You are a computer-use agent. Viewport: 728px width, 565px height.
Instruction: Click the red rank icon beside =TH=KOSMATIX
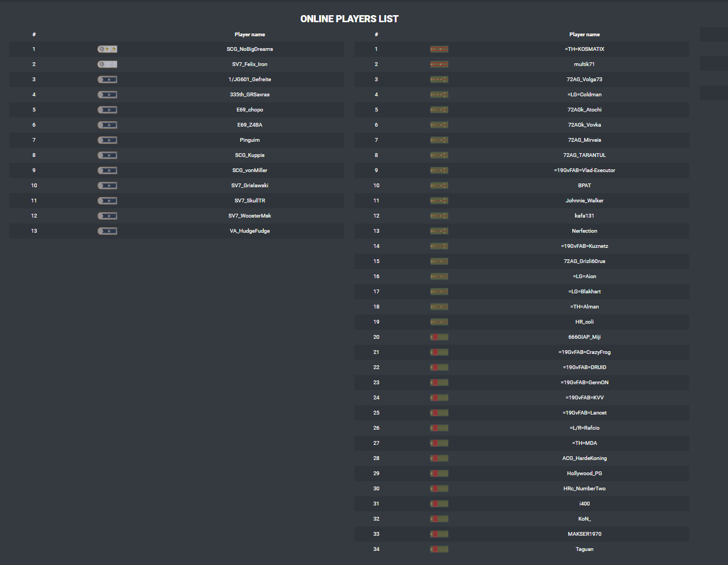tap(439, 49)
